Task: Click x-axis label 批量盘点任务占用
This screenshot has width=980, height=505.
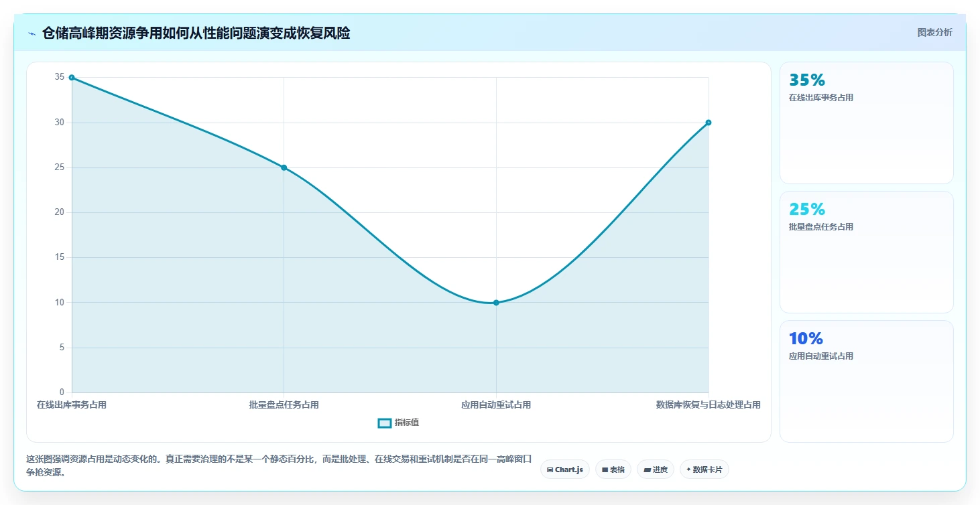Action: 284,405
